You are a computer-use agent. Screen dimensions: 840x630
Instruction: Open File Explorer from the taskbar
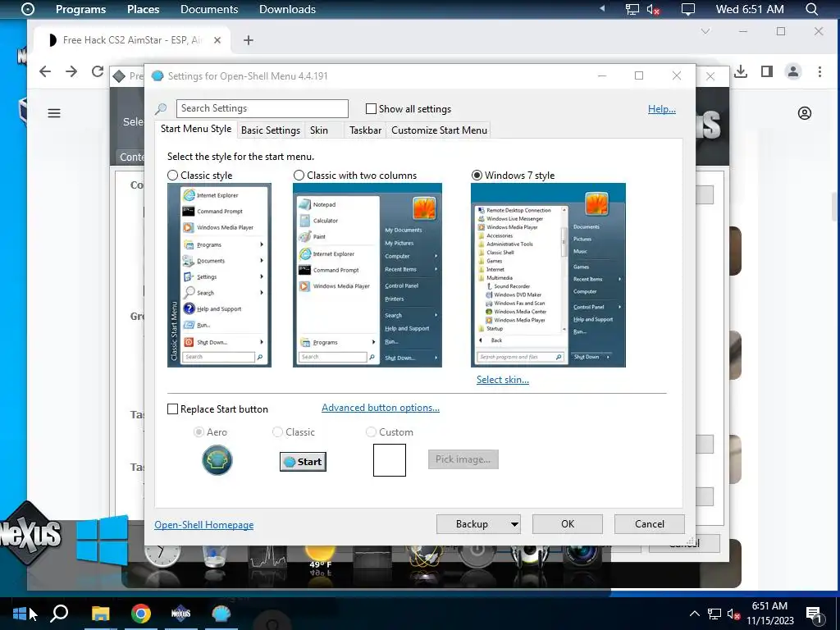pos(100,614)
